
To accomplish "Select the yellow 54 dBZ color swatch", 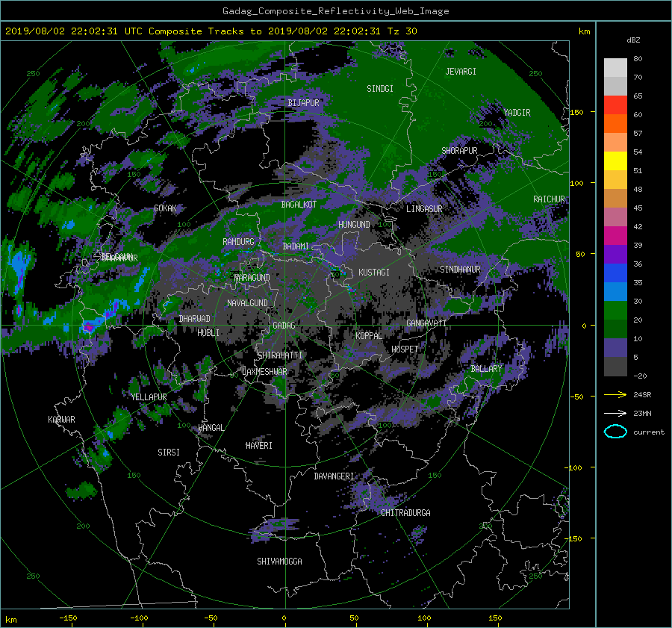I will pyautogui.click(x=615, y=161).
